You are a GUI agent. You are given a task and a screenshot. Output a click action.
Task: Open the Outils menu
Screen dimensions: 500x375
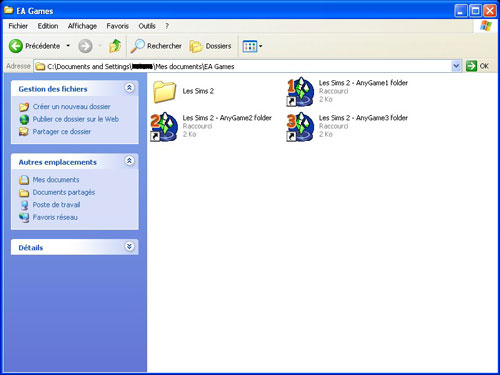coord(147,26)
